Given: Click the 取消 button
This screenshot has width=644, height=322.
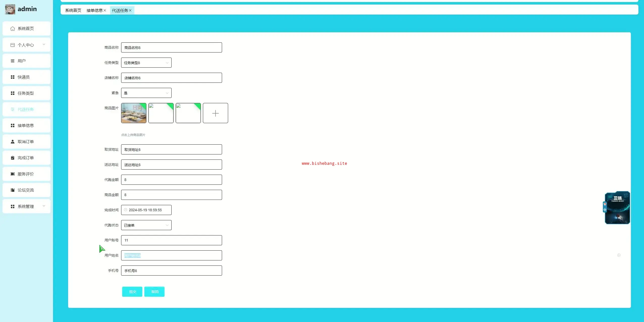Looking at the screenshot, I should (x=154, y=292).
